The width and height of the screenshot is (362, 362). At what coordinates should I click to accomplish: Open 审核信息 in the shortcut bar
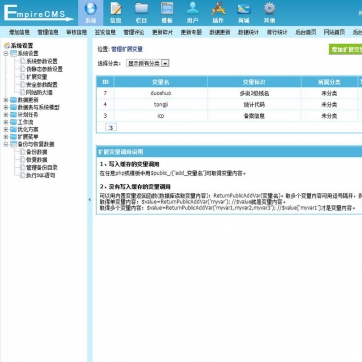pos(77,32)
